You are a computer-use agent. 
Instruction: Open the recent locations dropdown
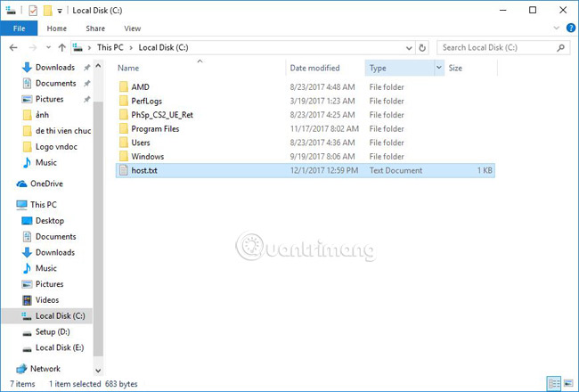(x=48, y=47)
